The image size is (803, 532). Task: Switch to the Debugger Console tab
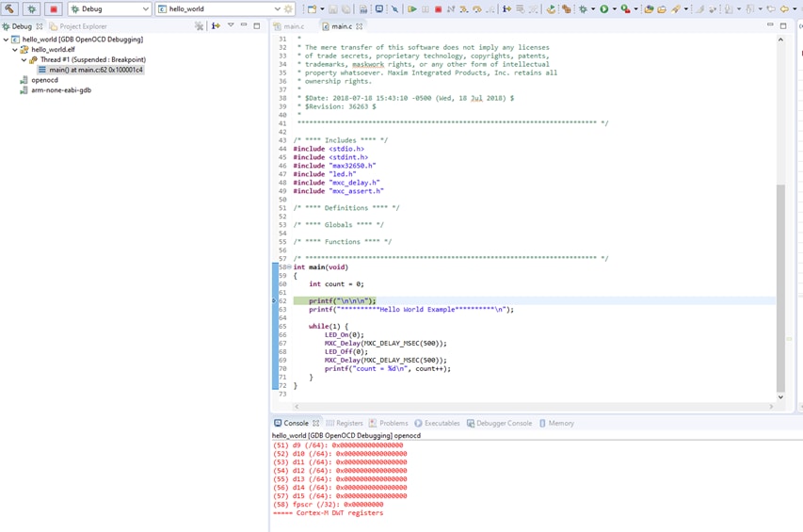pos(504,424)
